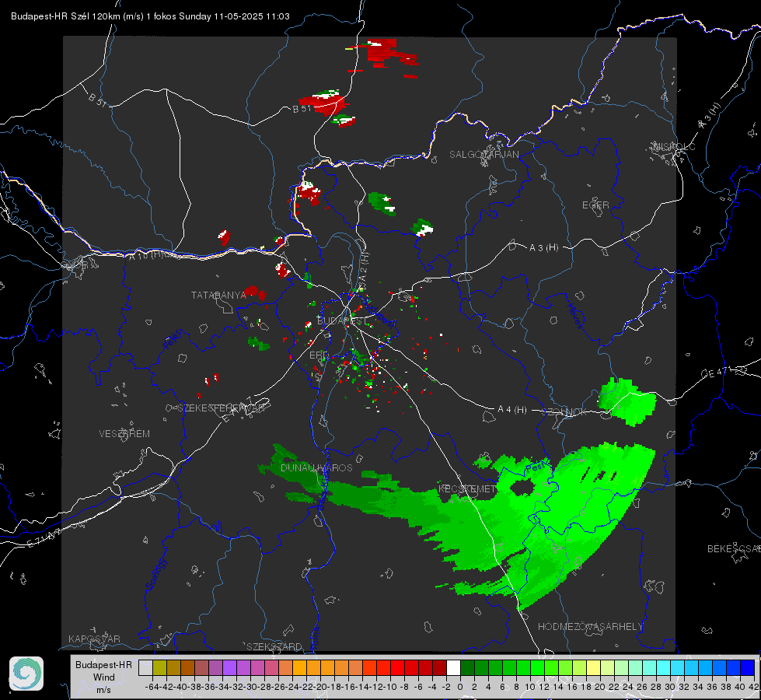The width and height of the screenshot is (761, 700).
Task: Click the white swatch between -2 and 0
Action: pyautogui.click(x=453, y=668)
